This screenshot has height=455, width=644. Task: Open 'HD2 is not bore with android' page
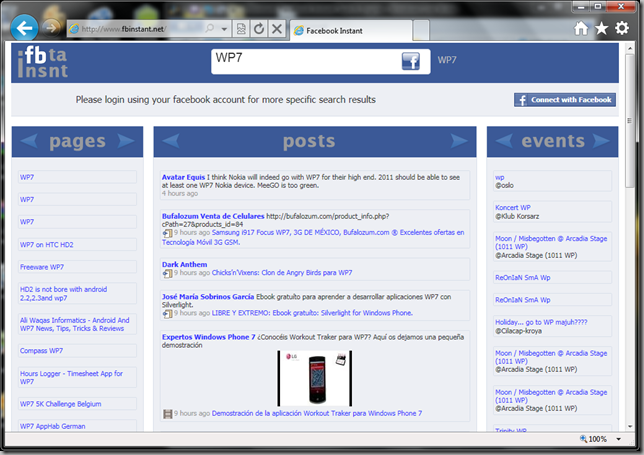(63, 294)
